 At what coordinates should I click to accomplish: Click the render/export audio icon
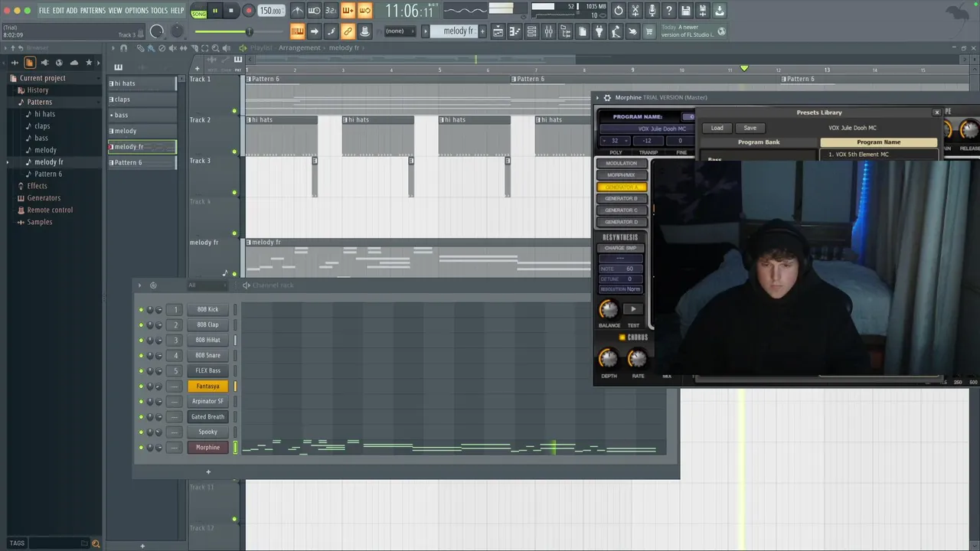(703, 11)
